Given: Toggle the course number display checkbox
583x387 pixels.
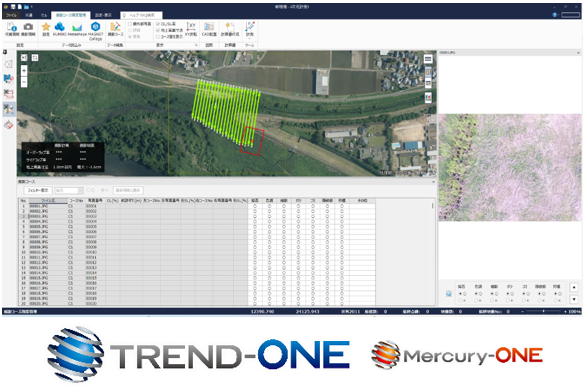Looking at the screenshot, I should click(158, 36).
